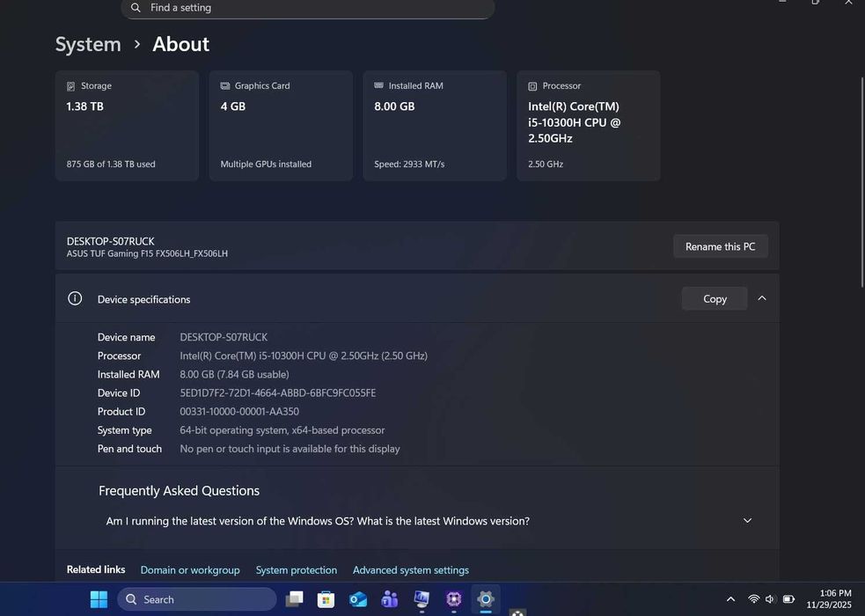This screenshot has width=865, height=616.
Task: Open Outlook from the taskbar
Action: pyautogui.click(x=358, y=599)
